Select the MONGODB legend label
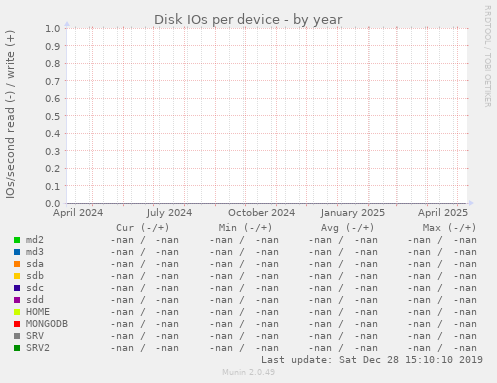The image size is (497, 383). coord(47,324)
